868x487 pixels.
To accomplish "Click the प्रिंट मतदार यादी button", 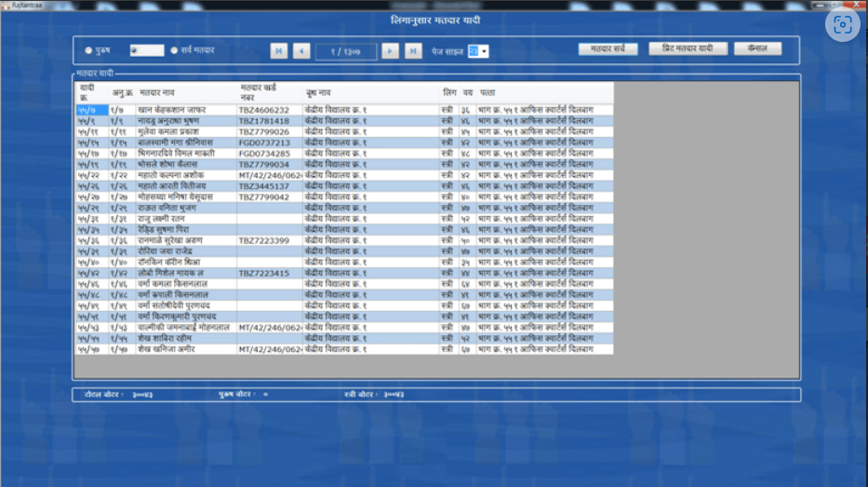I will point(688,48).
